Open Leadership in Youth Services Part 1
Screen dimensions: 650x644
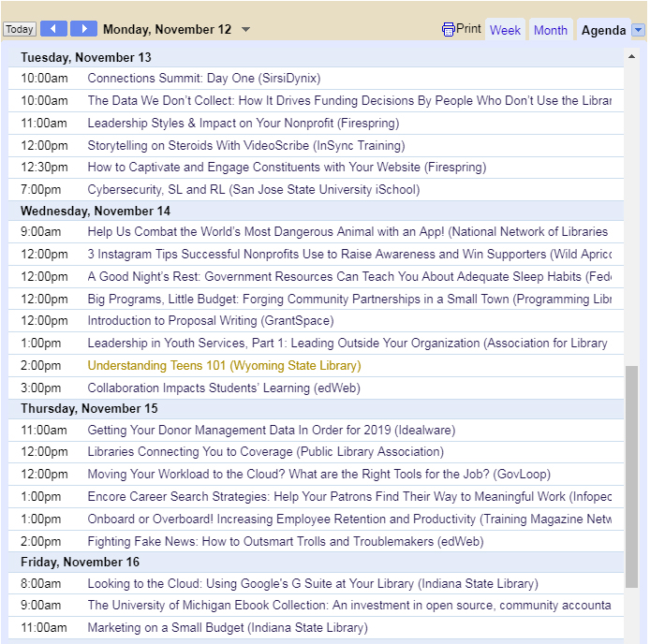(x=347, y=343)
